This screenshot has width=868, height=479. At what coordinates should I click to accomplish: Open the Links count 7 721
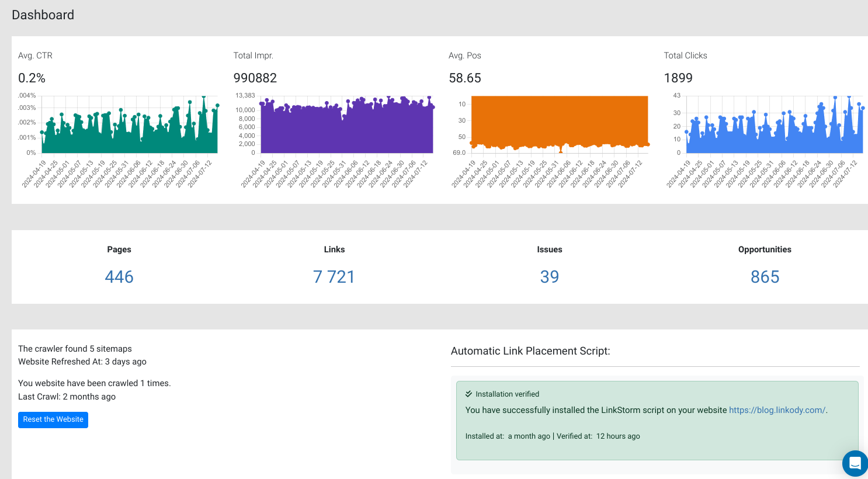[334, 277]
